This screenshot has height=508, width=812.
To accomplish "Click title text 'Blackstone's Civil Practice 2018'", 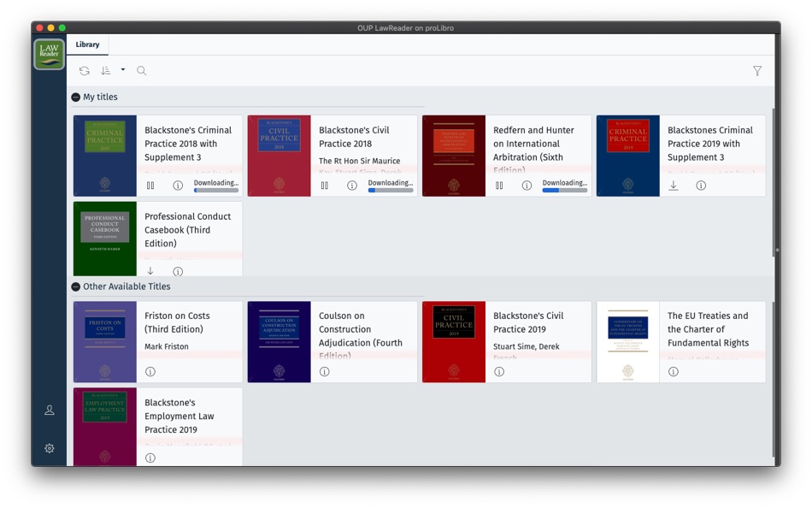I will tap(354, 137).
